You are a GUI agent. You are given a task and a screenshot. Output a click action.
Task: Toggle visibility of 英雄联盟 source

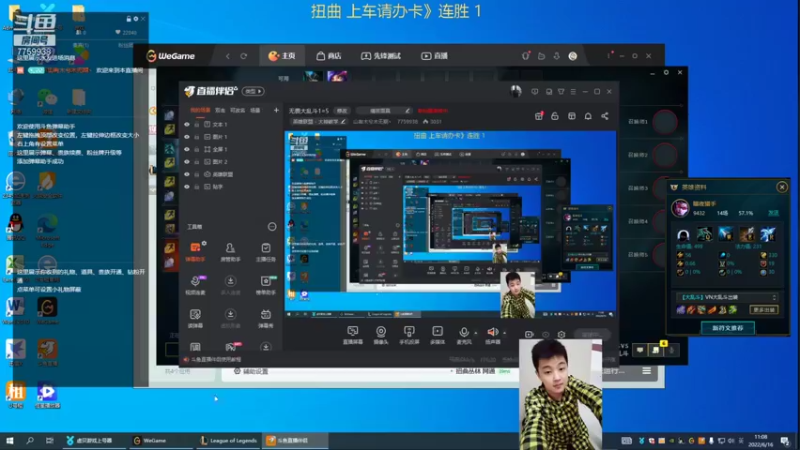click(x=187, y=174)
